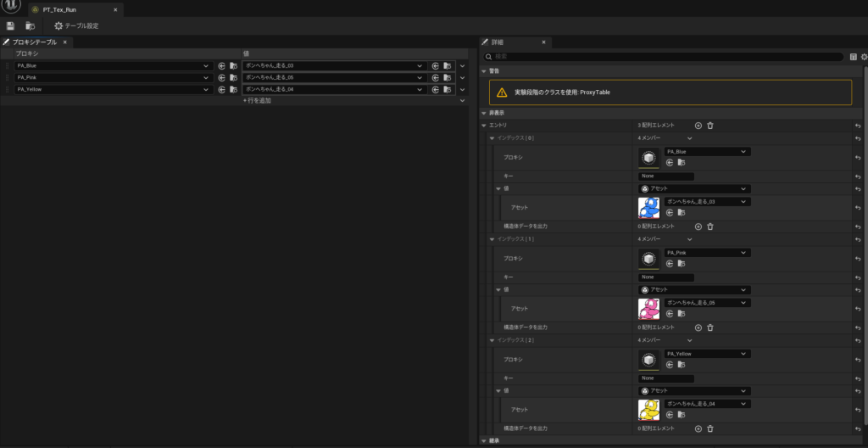Click the 検索 search field in details
Image resolution: width=868 pixels, height=448 pixels.
pos(661,57)
